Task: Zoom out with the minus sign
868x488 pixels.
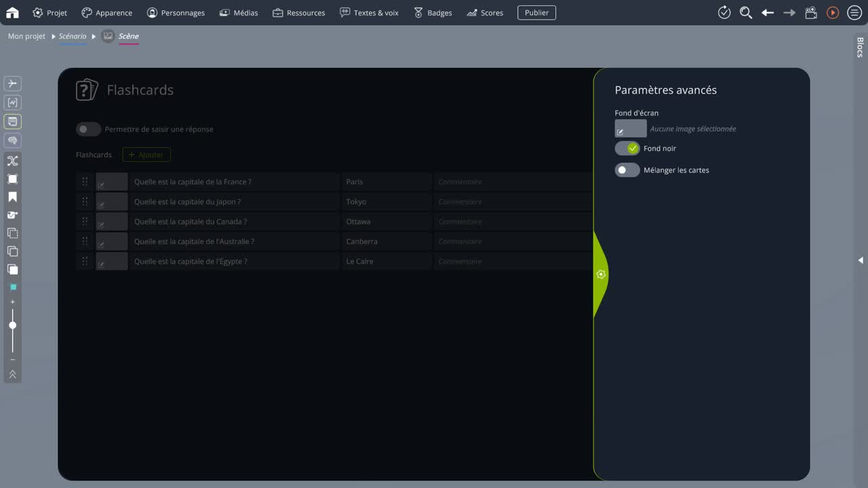Action: pyautogui.click(x=12, y=360)
